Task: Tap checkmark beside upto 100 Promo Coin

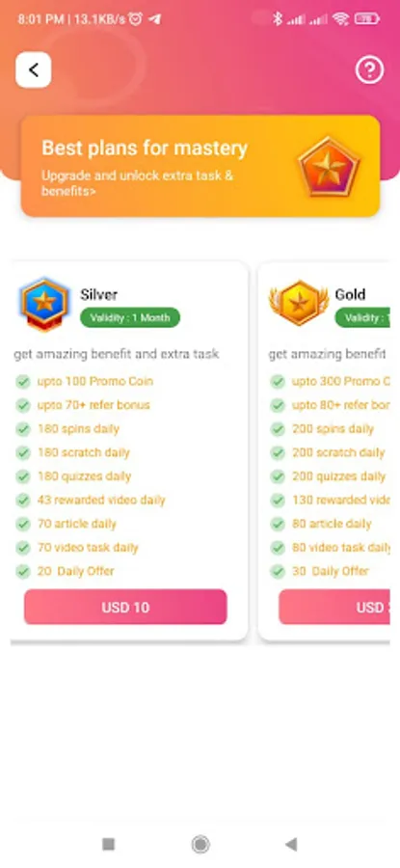Action: [x=23, y=381]
